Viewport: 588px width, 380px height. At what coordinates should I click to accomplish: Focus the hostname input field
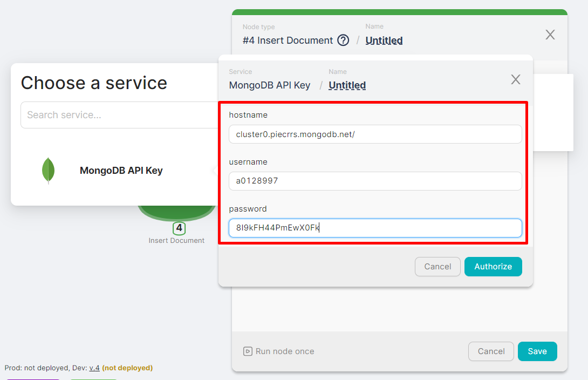375,134
